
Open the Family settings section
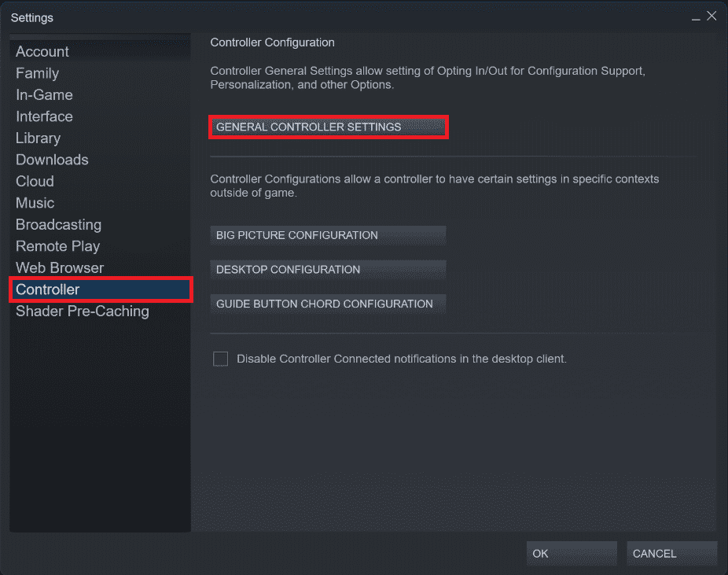[x=37, y=73]
